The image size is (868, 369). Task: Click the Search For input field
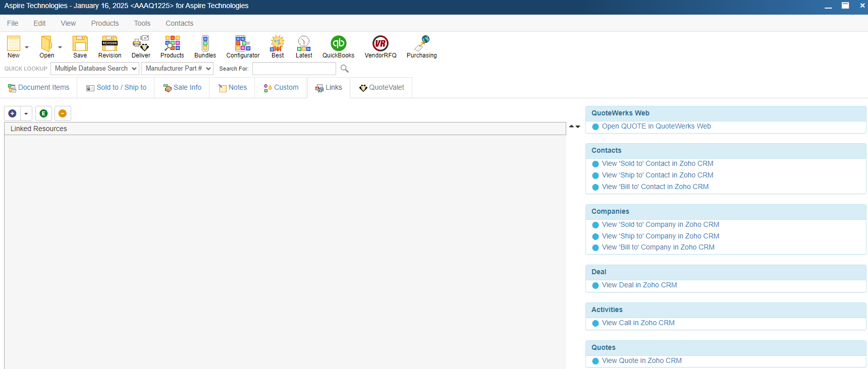point(294,69)
